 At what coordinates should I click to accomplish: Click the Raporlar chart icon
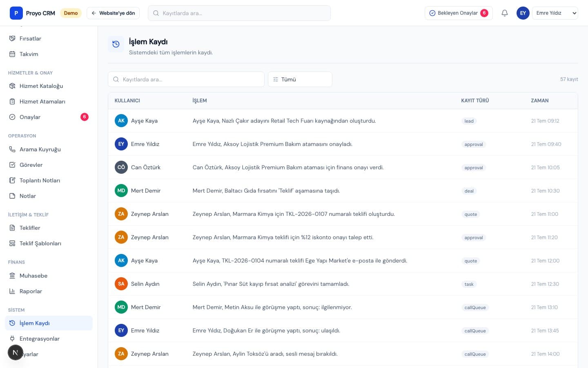pos(12,291)
